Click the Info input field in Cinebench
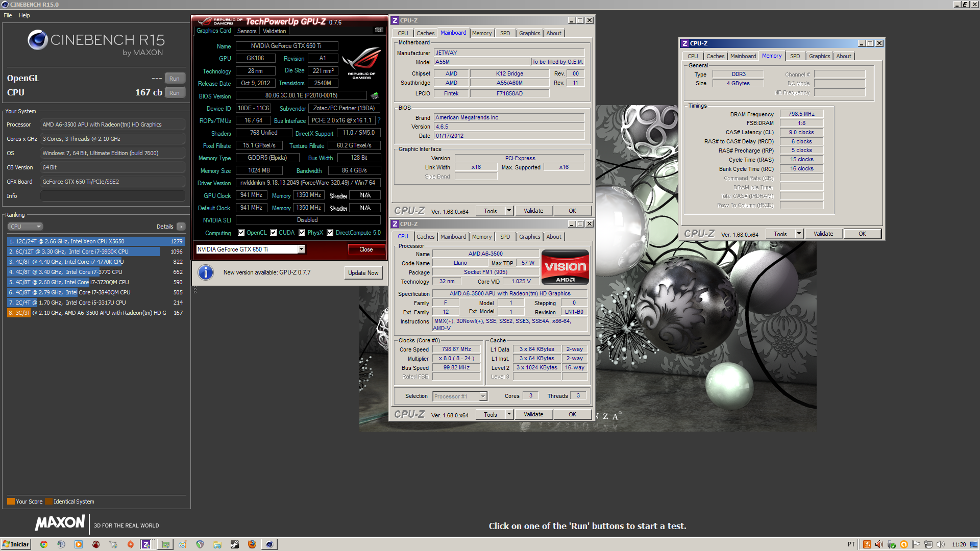This screenshot has height=551, width=980. point(112,196)
